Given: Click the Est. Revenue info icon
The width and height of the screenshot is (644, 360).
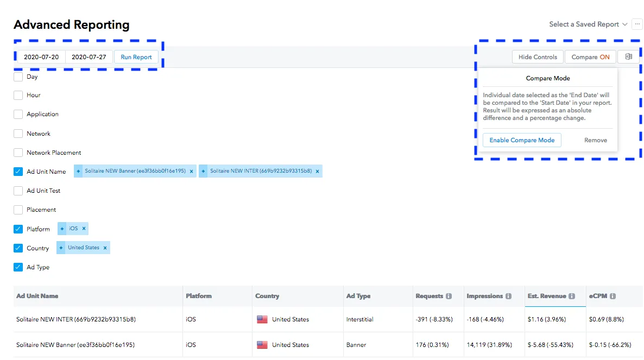Looking at the screenshot, I should pyautogui.click(x=572, y=296).
